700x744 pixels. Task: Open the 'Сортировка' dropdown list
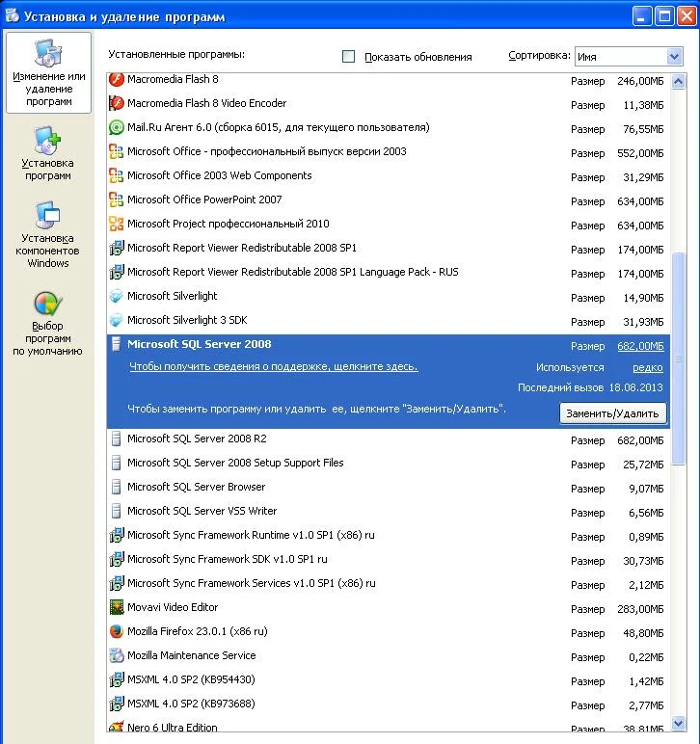point(673,57)
